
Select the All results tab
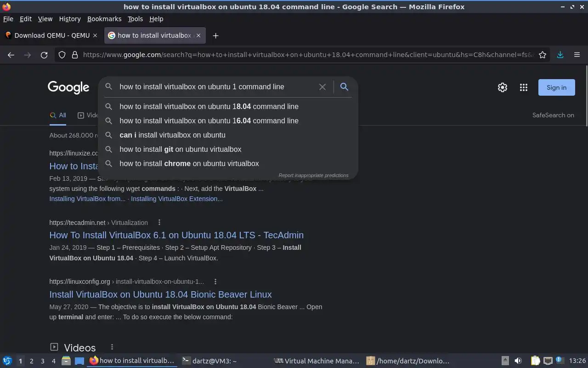(58, 115)
